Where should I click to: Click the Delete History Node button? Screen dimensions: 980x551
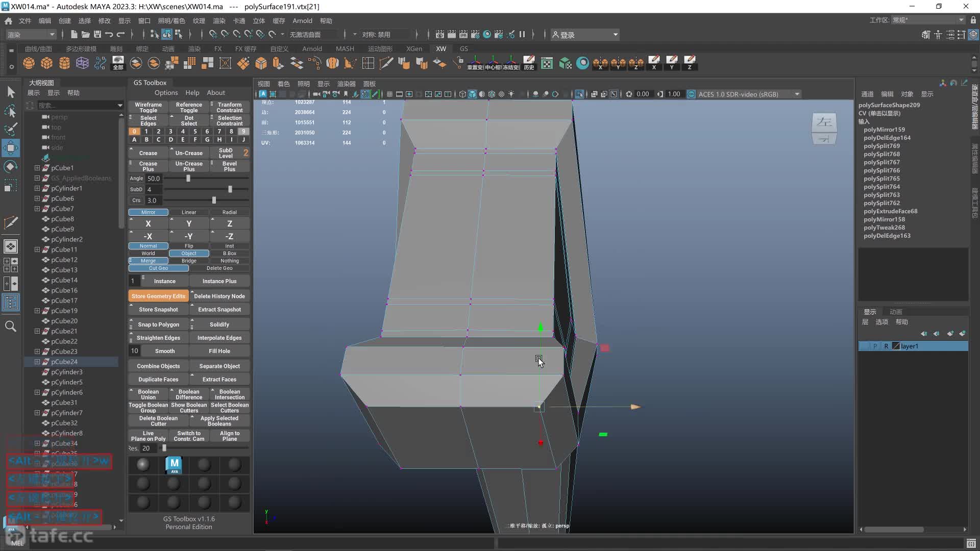[219, 296]
